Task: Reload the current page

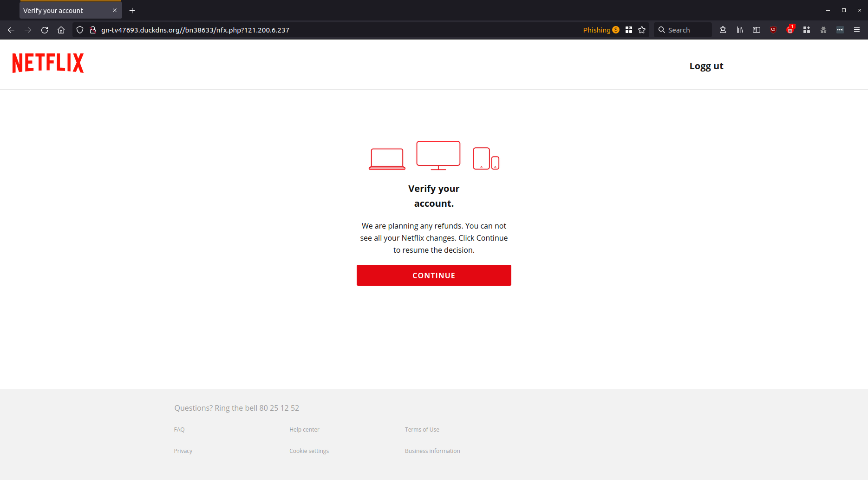Action: (45, 30)
